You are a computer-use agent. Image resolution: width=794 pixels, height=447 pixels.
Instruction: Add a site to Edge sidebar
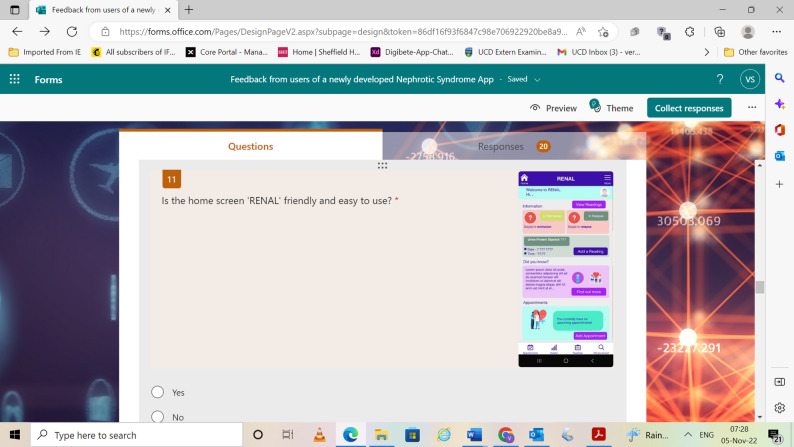(779, 184)
